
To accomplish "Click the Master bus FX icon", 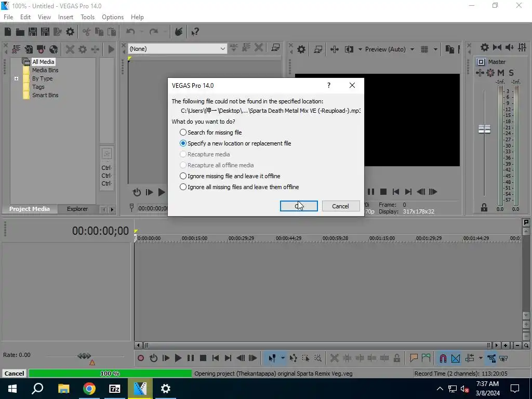I will [x=490, y=73].
